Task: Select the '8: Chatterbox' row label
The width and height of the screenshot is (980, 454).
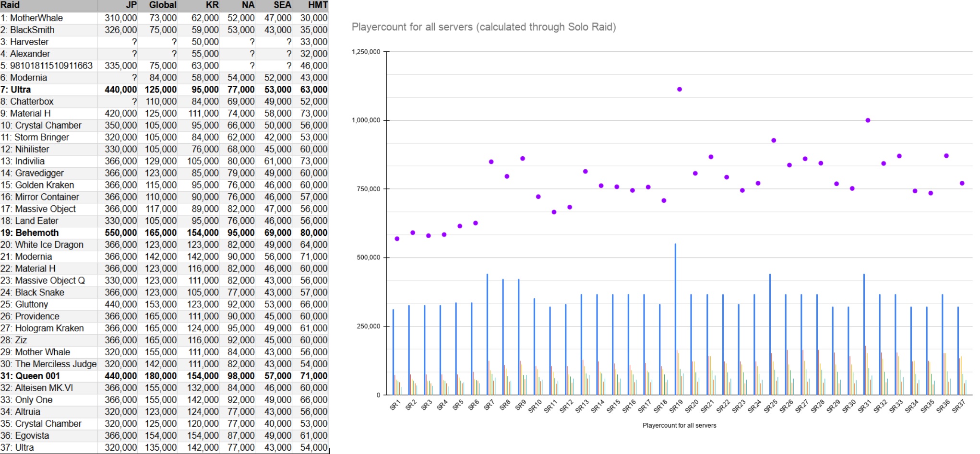Action: (27, 102)
